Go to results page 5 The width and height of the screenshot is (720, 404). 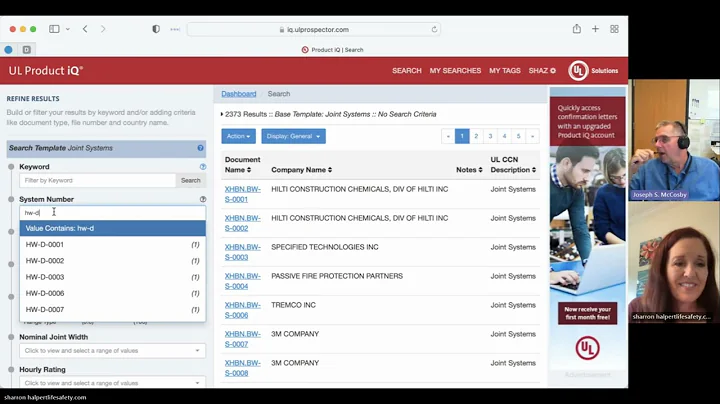pos(518,136)
